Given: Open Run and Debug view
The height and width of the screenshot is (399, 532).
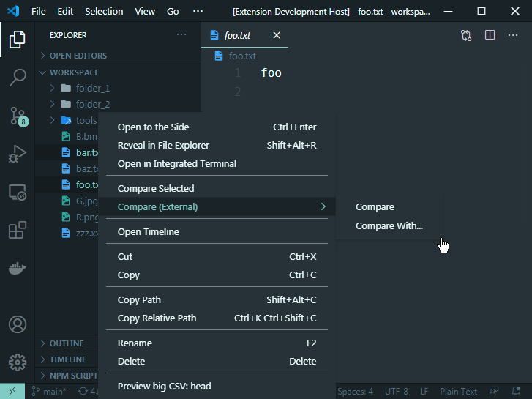Looking at the screenshot, I should (x=18, y=154).
